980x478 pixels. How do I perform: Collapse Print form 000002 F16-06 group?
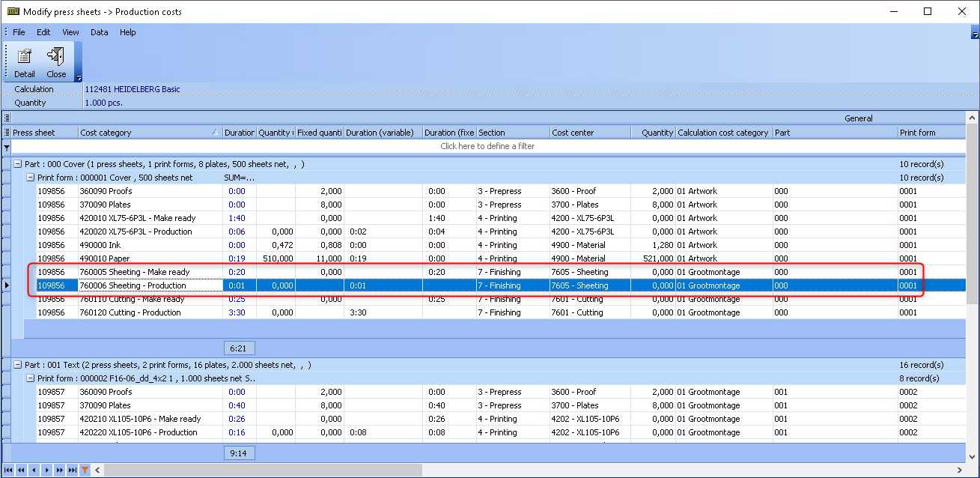[x=30, y=378]
